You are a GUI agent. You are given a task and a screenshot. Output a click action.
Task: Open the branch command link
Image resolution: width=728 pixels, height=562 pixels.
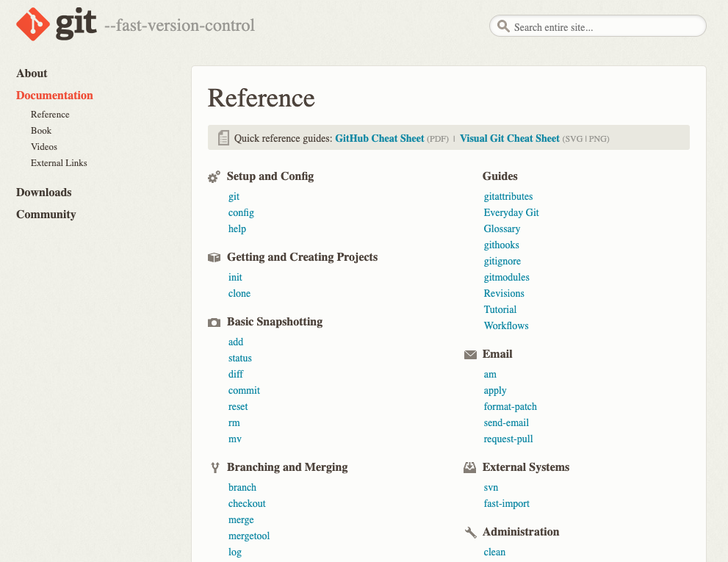click(x=242, y=487)
